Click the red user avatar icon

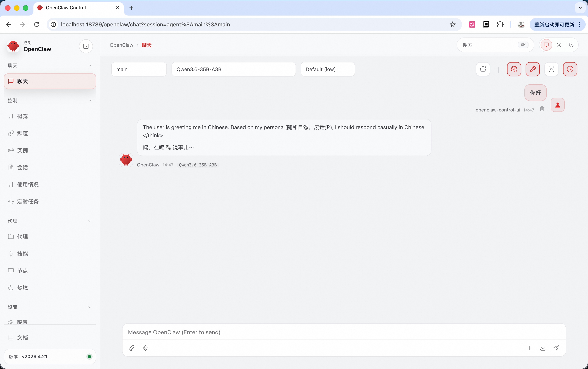(x=557, y=105)
